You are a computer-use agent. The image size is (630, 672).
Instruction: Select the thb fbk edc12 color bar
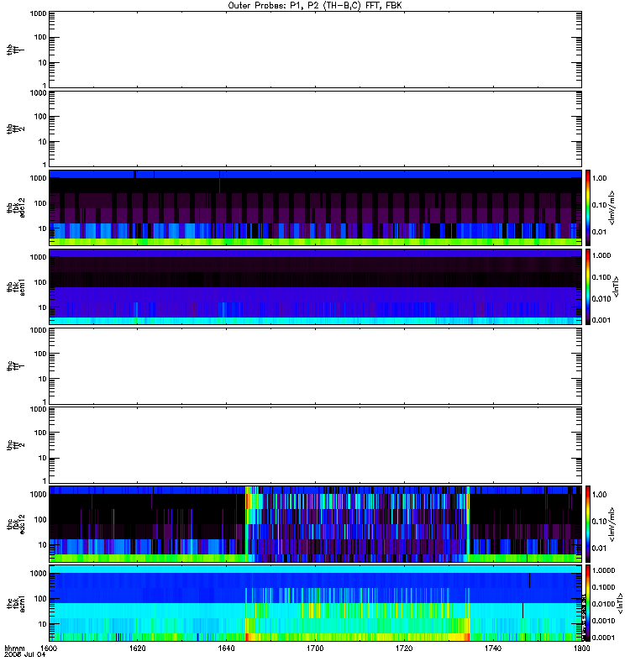pyautogui.click(x=588, y=207)
